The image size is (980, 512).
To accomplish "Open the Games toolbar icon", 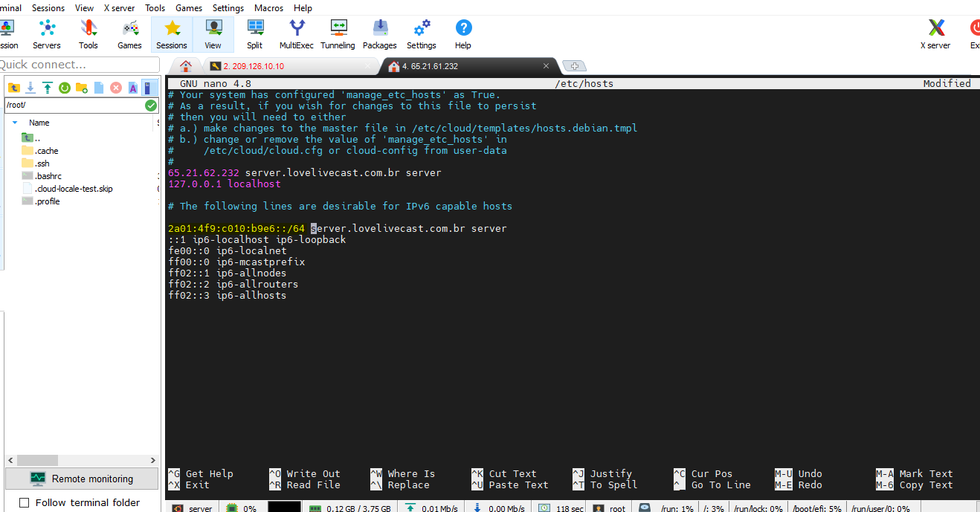I will pos(129,34).
